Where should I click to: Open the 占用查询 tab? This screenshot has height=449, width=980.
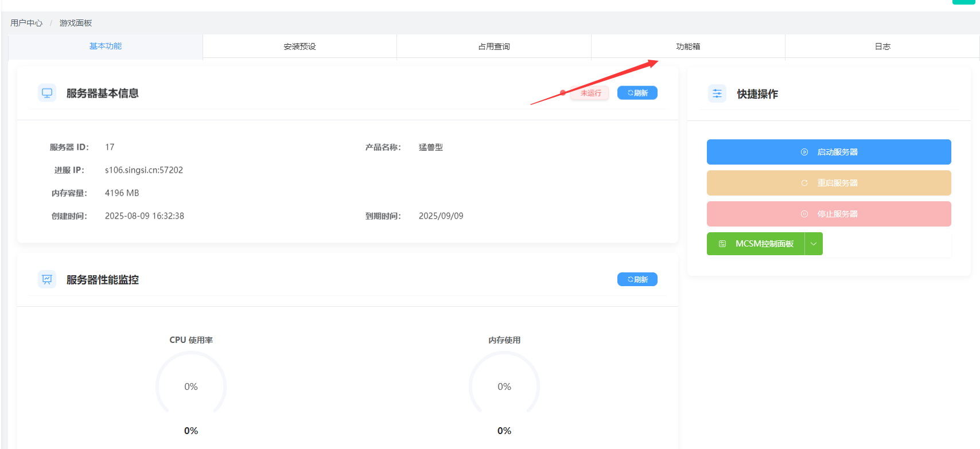pyautogui.click(x=494, y=46)
